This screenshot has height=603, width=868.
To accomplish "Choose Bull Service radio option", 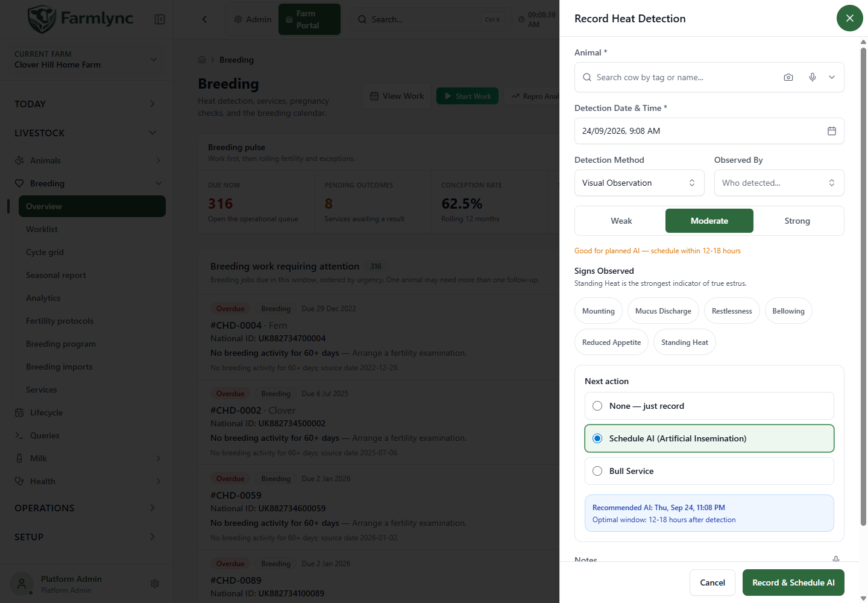I will 709,471.
